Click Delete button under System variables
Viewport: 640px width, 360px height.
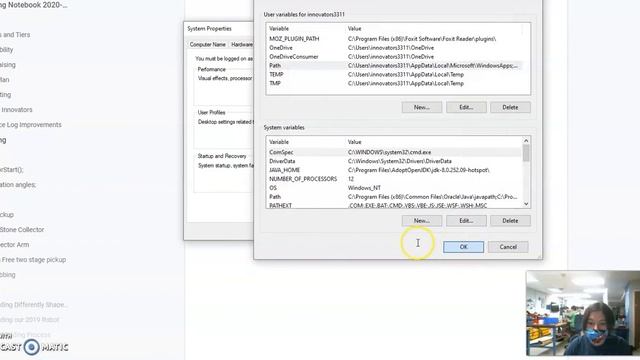pos(510,220)
